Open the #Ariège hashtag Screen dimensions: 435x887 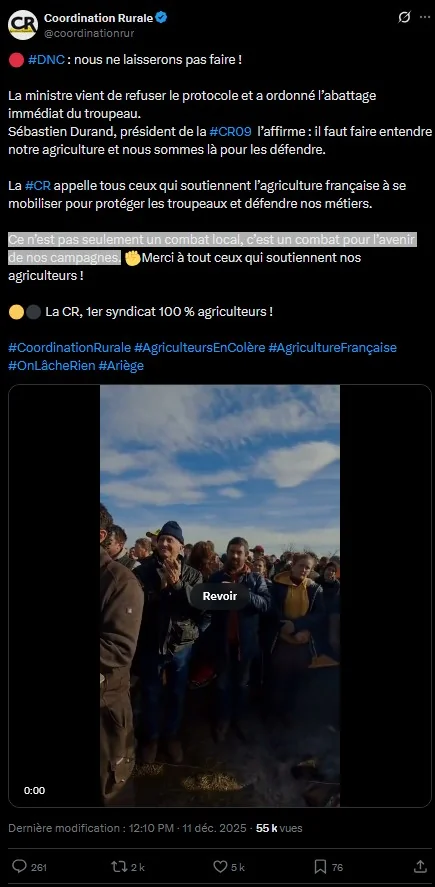(121, 365)
